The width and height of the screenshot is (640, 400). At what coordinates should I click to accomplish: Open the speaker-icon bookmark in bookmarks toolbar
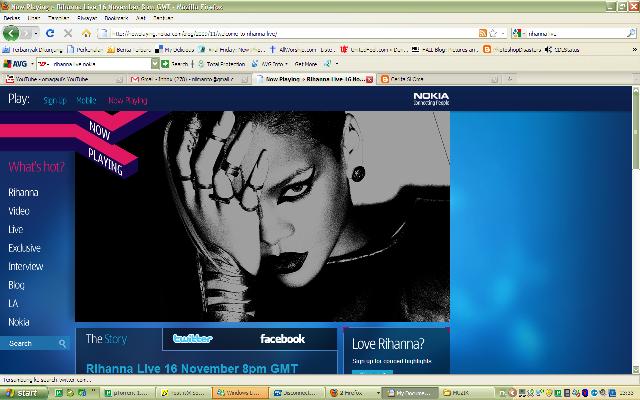562,49
